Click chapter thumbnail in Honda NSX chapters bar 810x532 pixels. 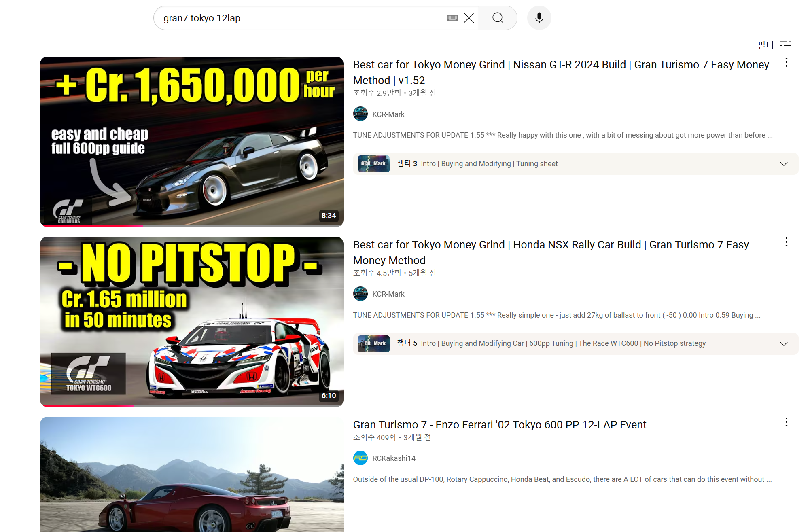click(x=374, y=344)
